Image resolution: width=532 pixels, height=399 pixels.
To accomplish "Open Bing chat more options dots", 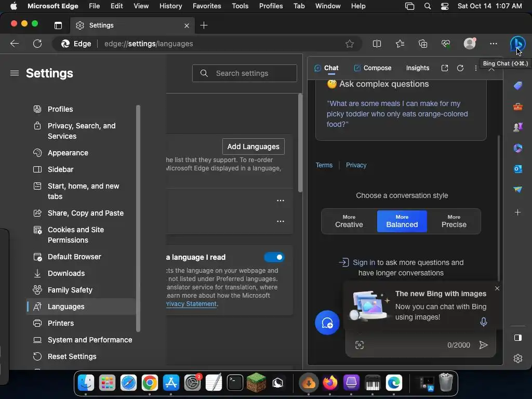I will (476, 68).
